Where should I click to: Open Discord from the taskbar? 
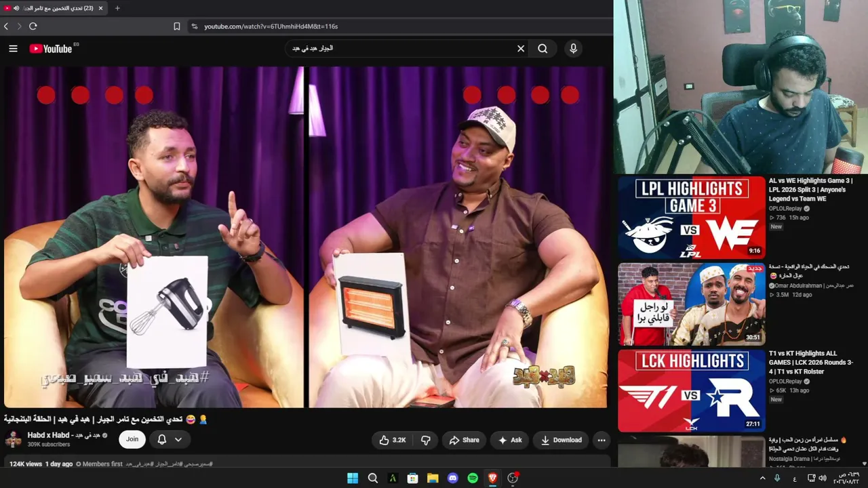click(453, 478)
